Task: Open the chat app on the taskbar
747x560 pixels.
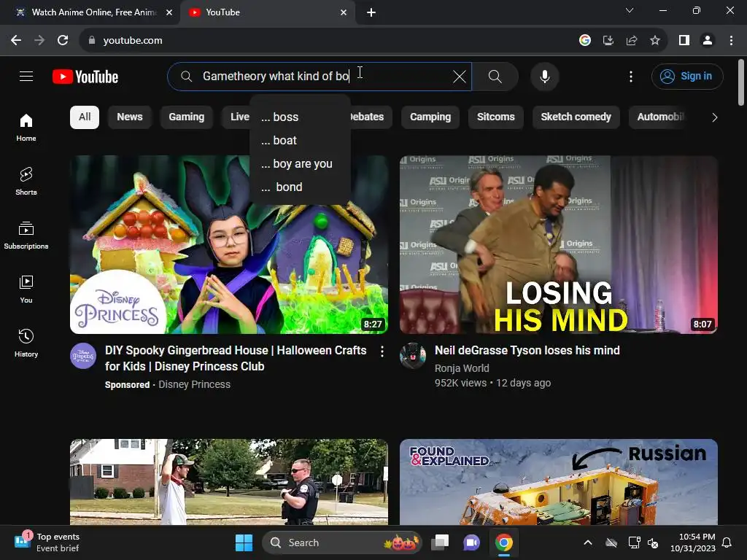Action: 472,542
